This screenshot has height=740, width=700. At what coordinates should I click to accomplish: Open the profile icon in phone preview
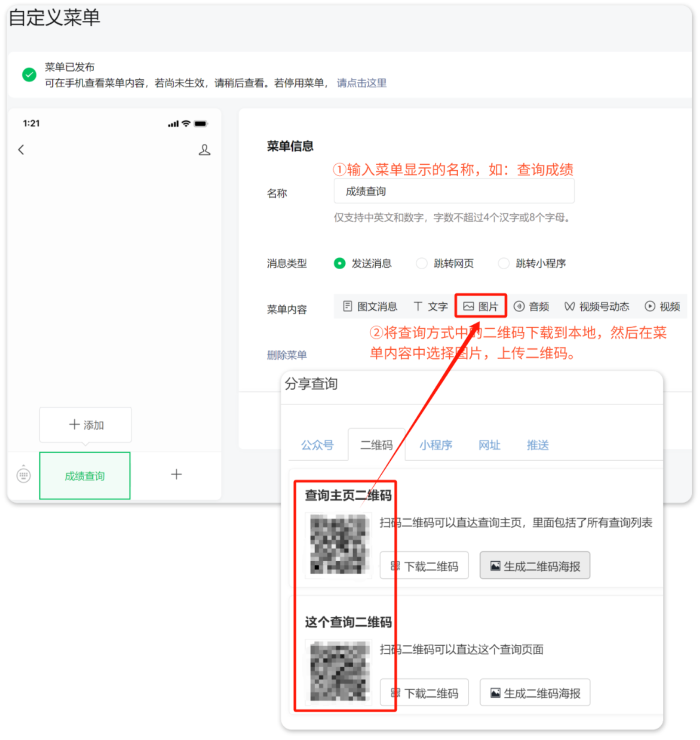[x=205, y=150]
